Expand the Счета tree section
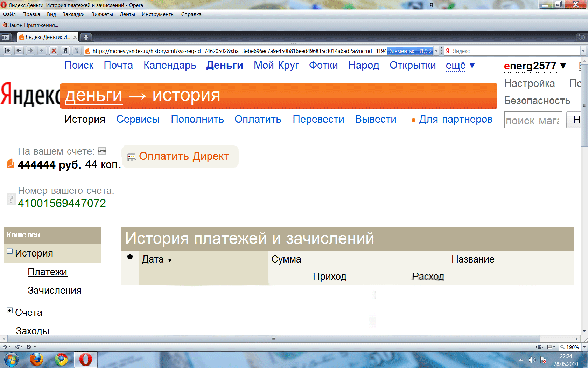 (10, 311)
